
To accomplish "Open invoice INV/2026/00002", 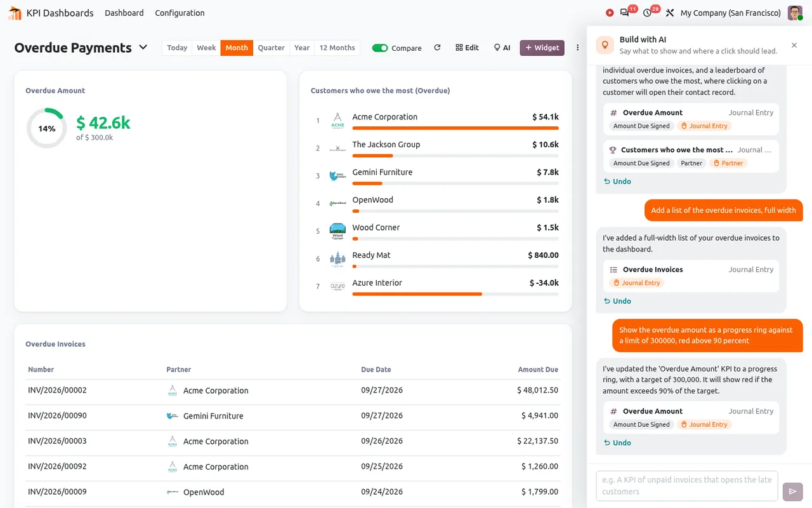I will click(57, 391).
